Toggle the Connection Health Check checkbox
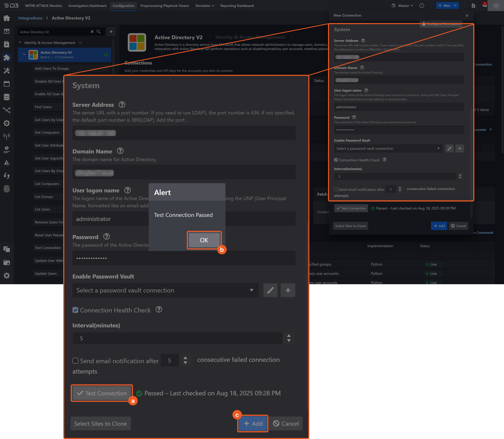 (76, 310)
